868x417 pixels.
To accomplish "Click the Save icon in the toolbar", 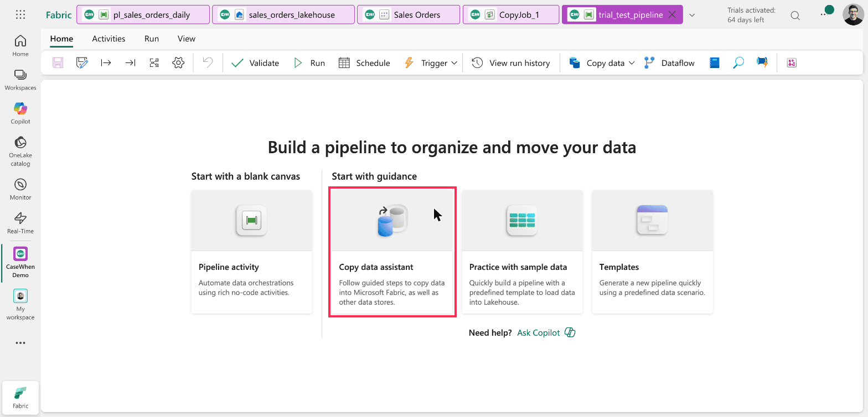I will tap(58, 63).
